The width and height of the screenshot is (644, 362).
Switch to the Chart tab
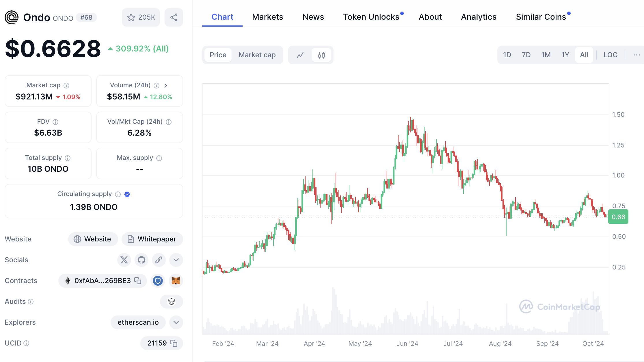click(x=222, y=17)
